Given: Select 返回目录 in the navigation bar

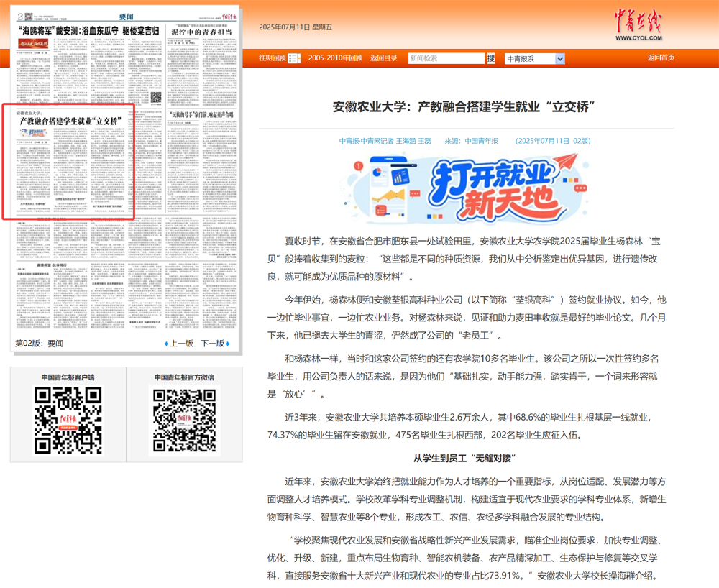Looking at the screenshot, I should click(x=383, y=58).
